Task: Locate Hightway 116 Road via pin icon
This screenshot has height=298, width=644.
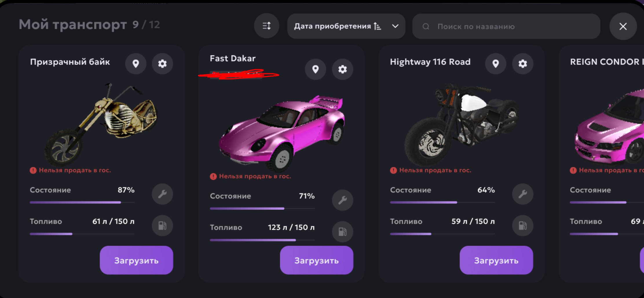Action: pyautogui.click(x=496, y=63)
